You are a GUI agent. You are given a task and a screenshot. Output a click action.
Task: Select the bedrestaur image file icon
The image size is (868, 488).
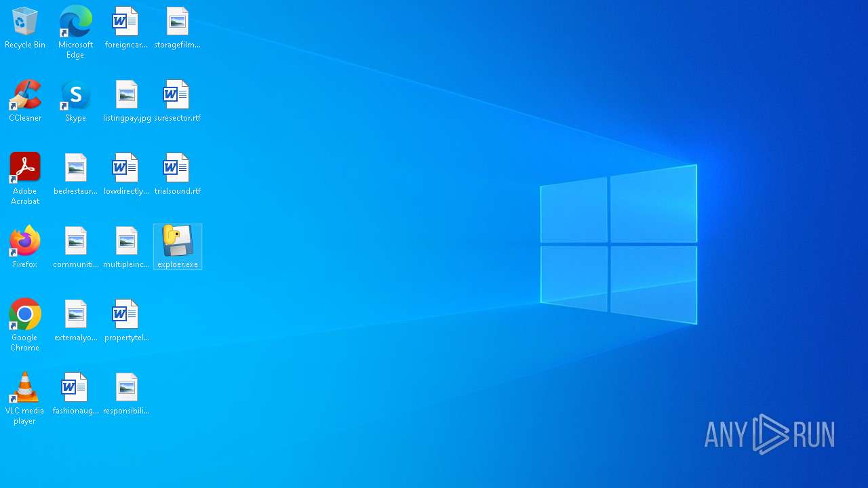(x=75, y=174)
